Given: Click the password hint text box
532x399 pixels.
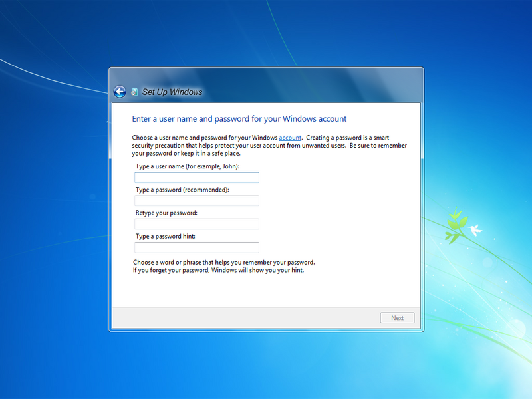Looking at the screenshot, I should tap(197, 247).
